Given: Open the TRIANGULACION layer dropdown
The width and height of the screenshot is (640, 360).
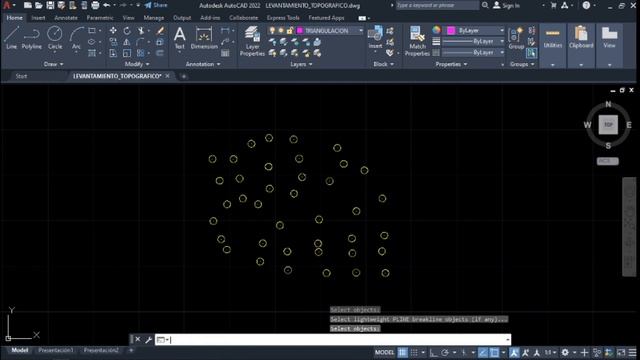Looking at the screenshot, I should point(361,31).
